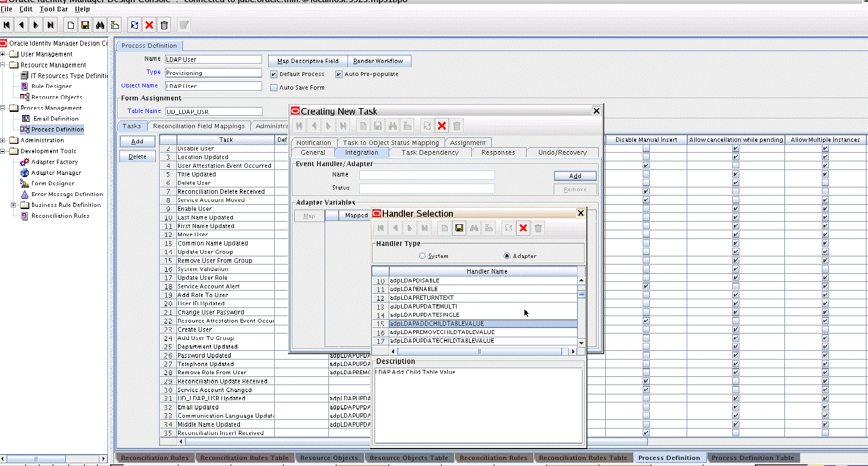Enable Auto Save Form checkbox
Screen dimensions: 868x466
(274, 87)
